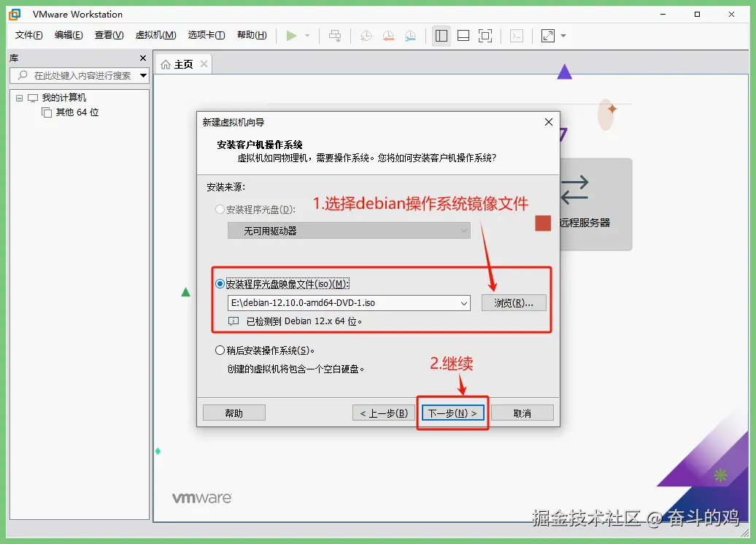
Task: Click the 已检测到 Debian 12.x 64 位 text
Action: click(304, 321)
